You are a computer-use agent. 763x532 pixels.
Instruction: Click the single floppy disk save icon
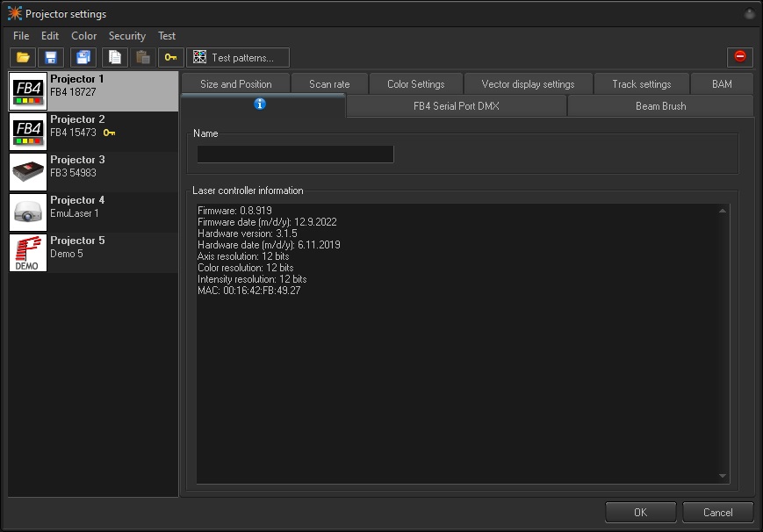coord(51,58)
